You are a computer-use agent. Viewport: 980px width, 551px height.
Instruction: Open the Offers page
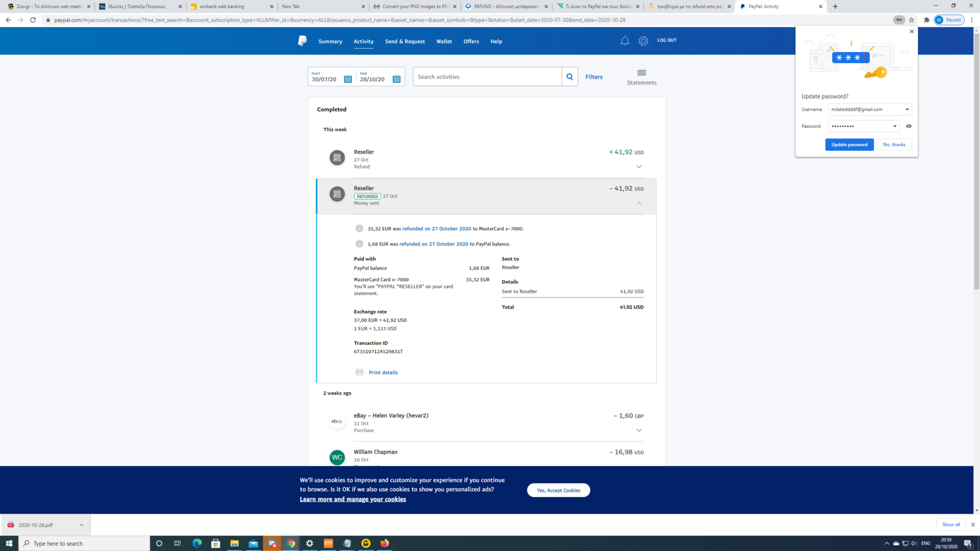click(x=471, y=42)
